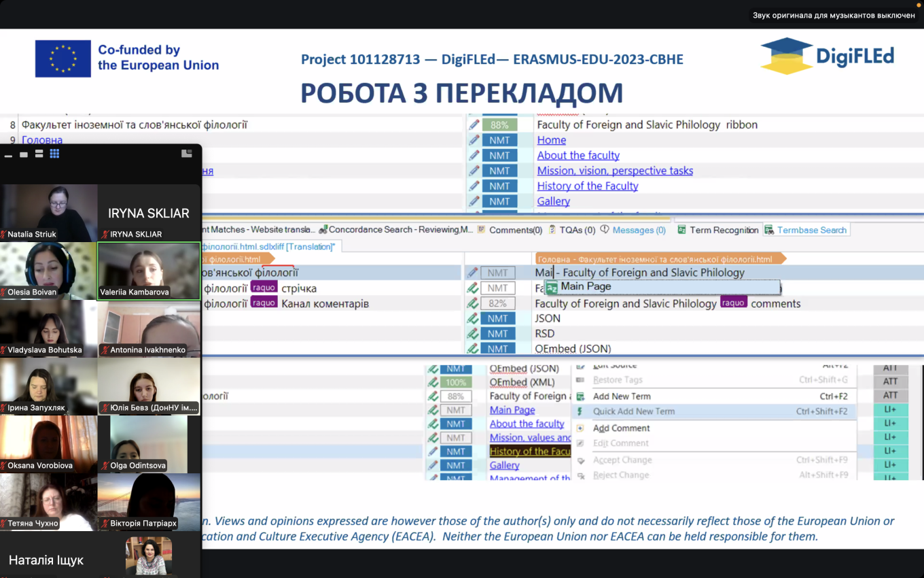Switch Zoom panel to gallery grid view

tap(55, 154)
